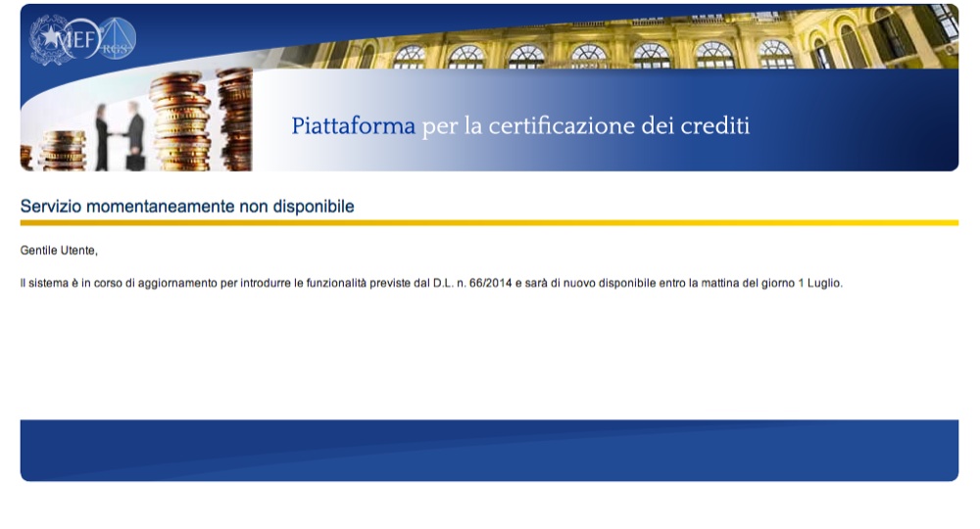Image resolution: width=980 pixels, height=529 pixels.
Task: Select the RGS triangle logo
Action: pyautogui.click(x=118, y=39)
